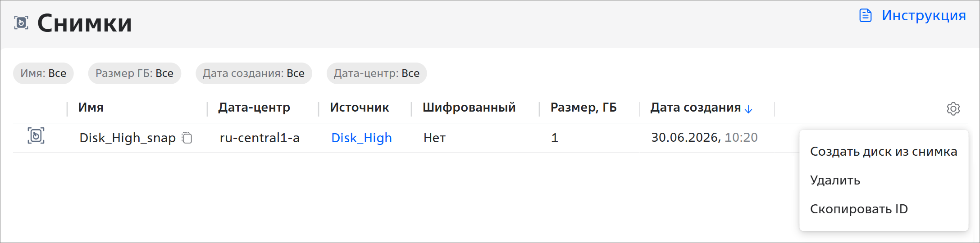Screen dimensions: 980x243
Task: Copy the Disk_High_snap name with the clipboard icon
Action: [187, 138]
